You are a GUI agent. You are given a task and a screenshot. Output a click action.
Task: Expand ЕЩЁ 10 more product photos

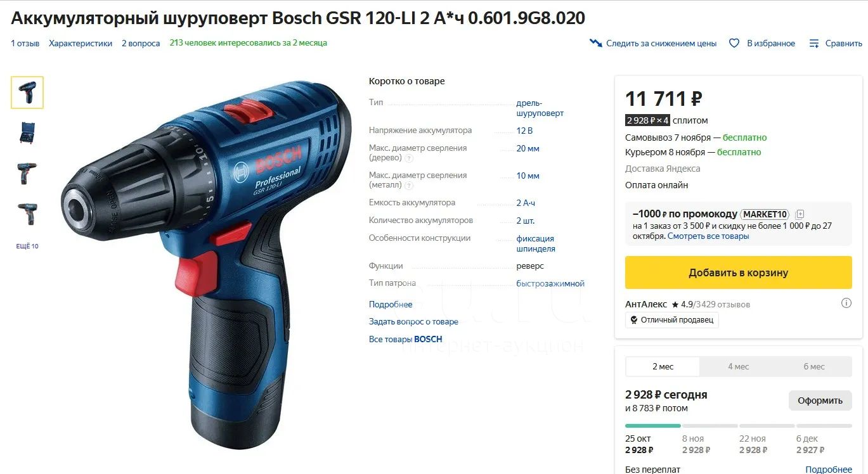[x=27, y=246]
